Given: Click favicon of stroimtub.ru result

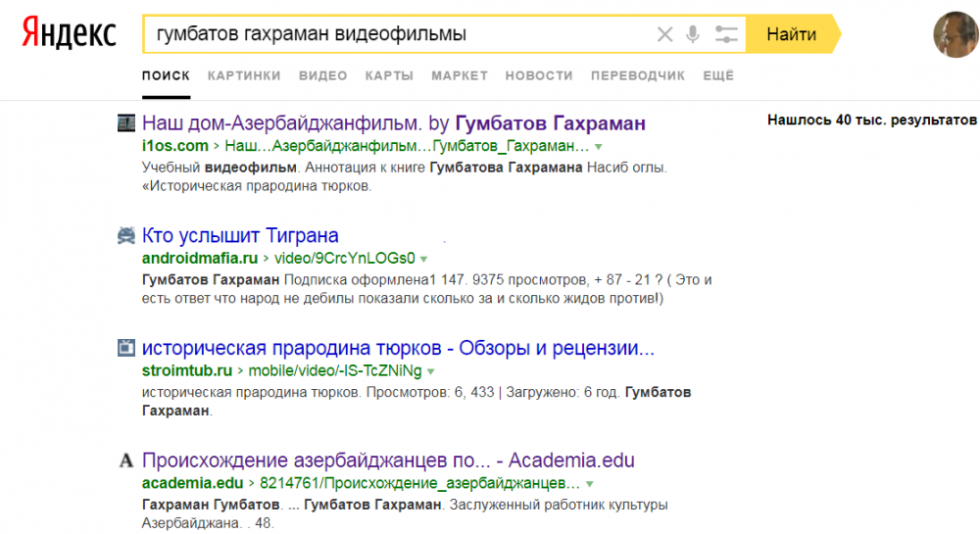Looking at the screenshot, I should point(126,348).
